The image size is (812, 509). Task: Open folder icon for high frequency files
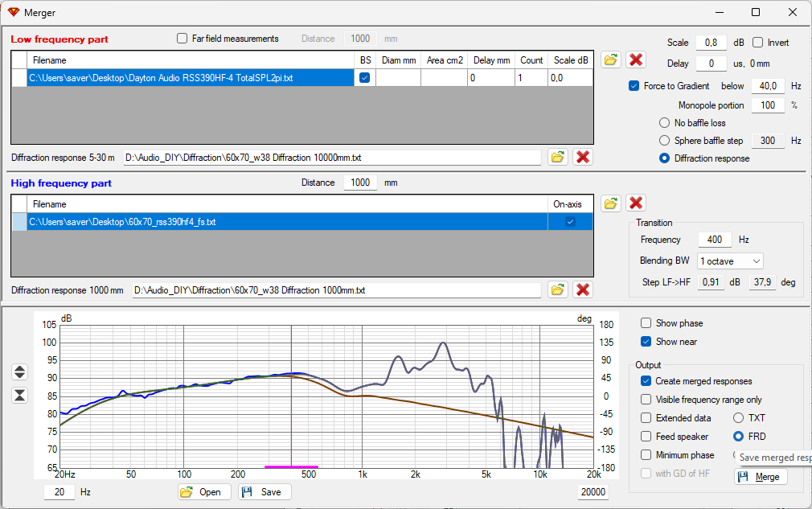[611, 203]
